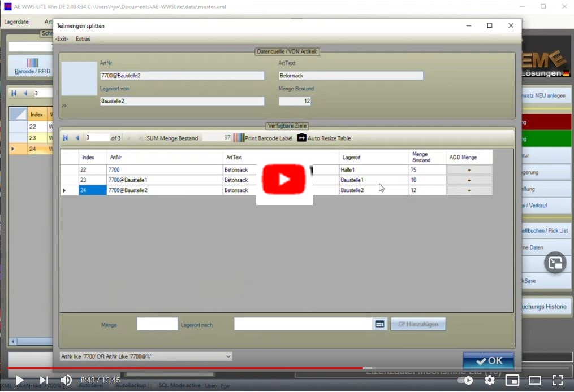The height and width of the screenshot is (392, 574).
Task: Click the Lagerort column header
Action: tap(374, 157)
